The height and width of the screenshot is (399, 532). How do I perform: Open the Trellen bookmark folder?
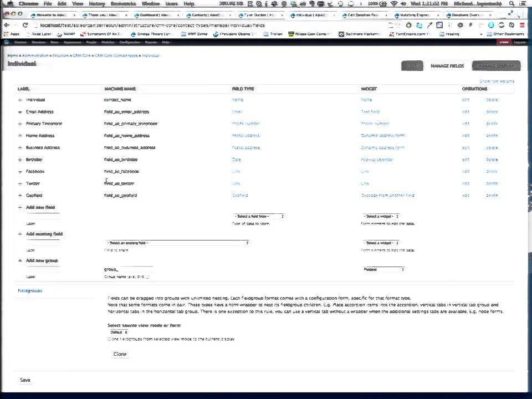(x=273, y=34)
